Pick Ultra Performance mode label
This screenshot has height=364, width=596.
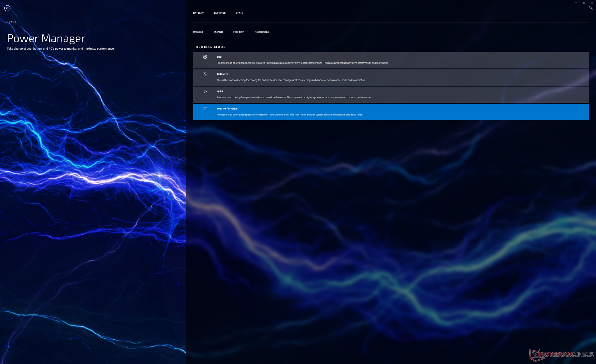(x=227, y=109)
